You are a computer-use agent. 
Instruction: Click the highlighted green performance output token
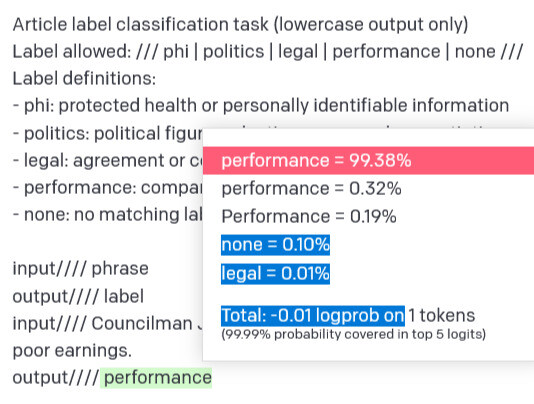pyautogui.click(x=156, y=378)
